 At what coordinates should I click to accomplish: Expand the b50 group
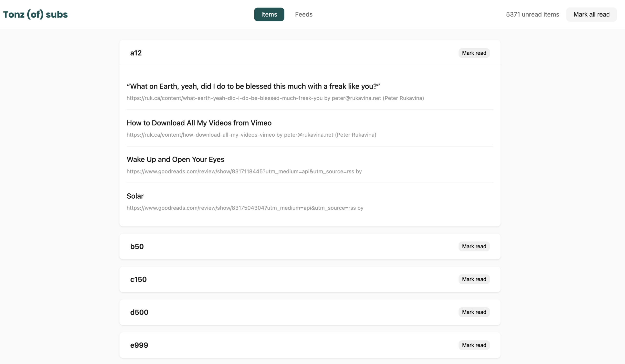(x=137, y=247)
